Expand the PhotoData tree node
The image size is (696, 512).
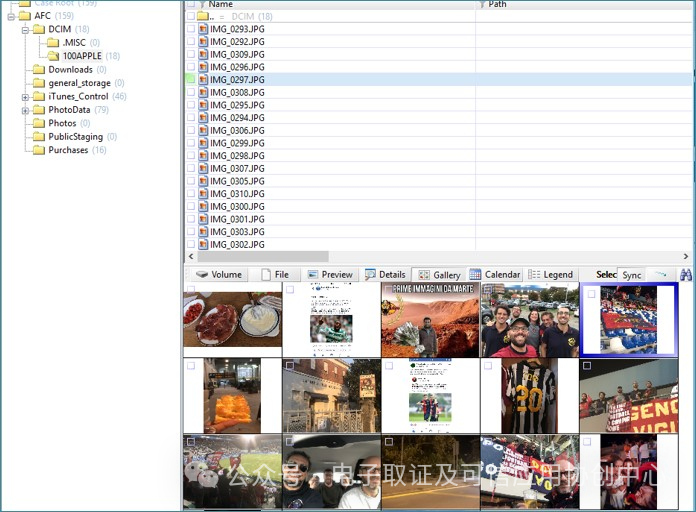pos(25,111)
